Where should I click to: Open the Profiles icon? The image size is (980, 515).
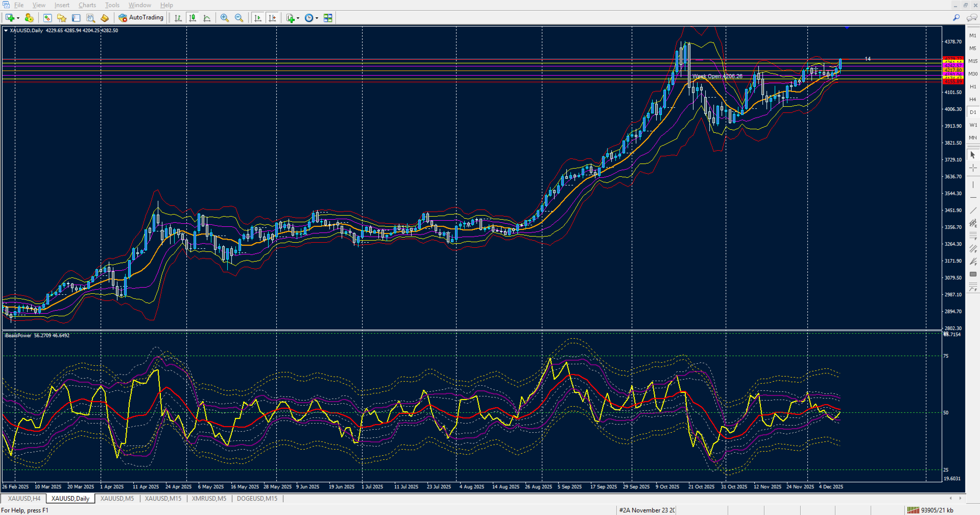coord(29,18)
